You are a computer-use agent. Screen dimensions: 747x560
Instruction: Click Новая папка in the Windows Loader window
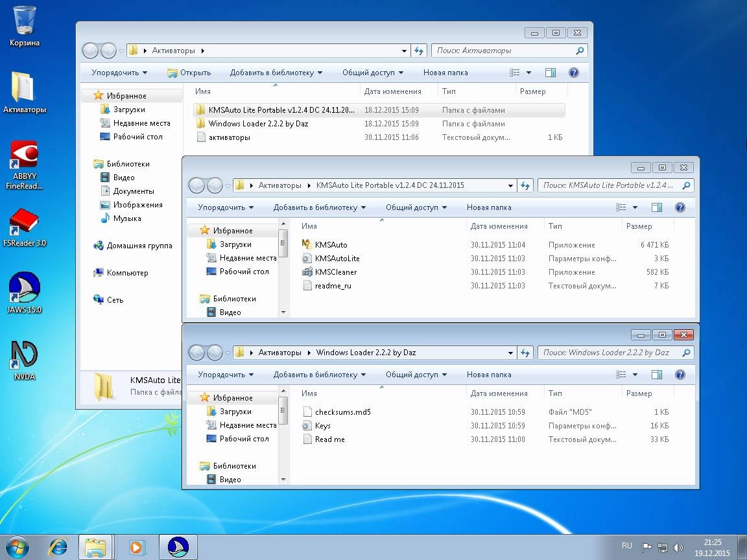pos(489,374)
